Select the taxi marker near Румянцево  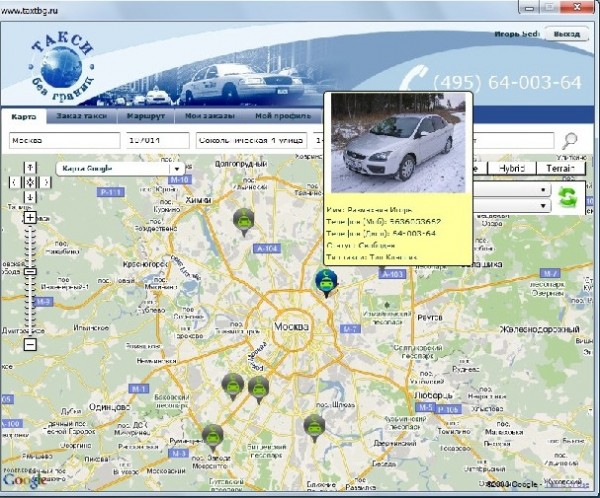[x=212, y=437]
